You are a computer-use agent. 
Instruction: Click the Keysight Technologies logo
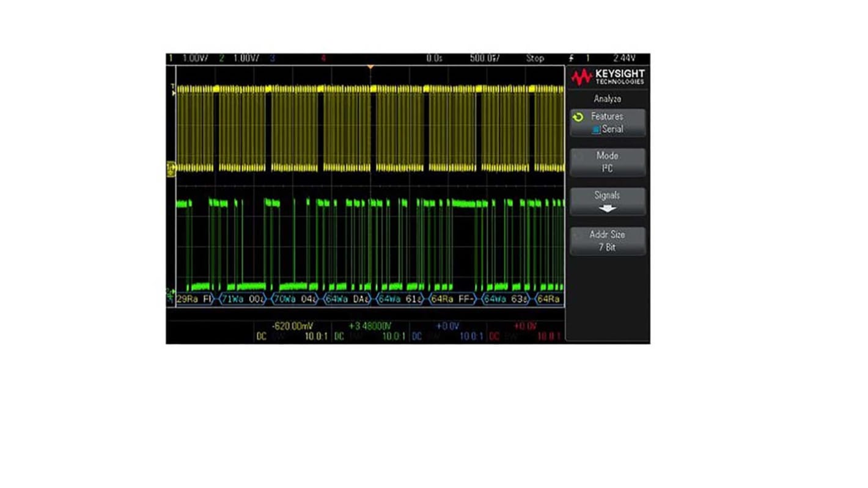point(607,77)
